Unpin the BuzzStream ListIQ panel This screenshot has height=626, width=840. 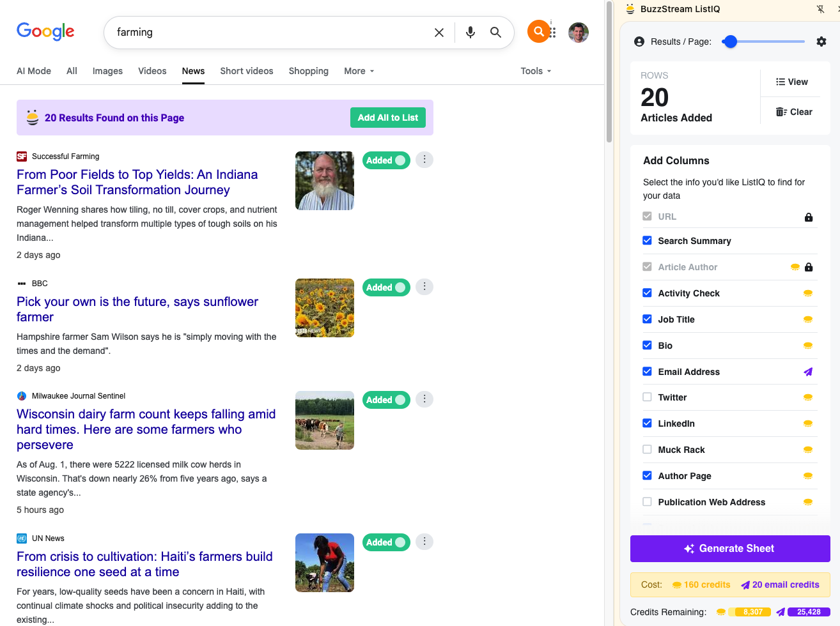(821, 9)
